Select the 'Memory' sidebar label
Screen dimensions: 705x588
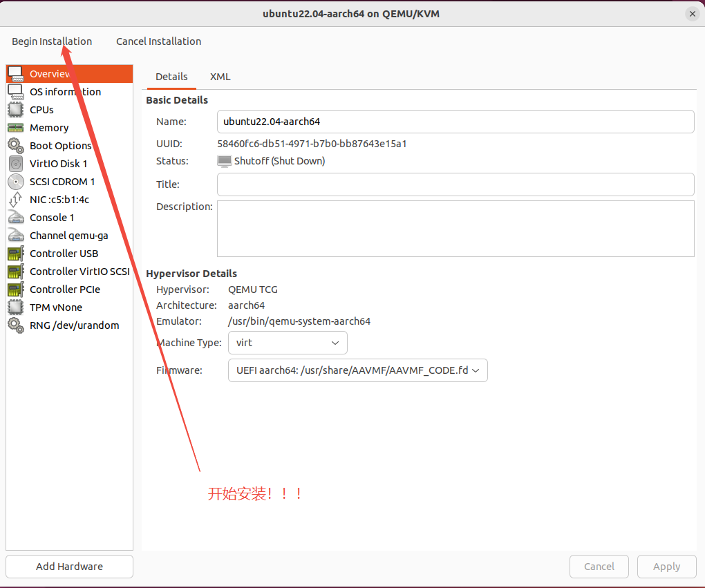tap(50, 128)
